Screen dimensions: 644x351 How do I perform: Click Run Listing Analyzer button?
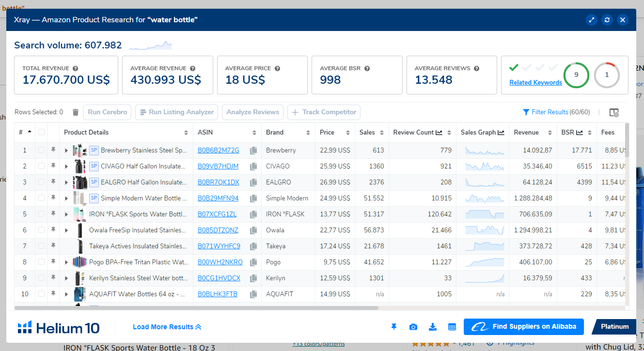coord(177,112)
